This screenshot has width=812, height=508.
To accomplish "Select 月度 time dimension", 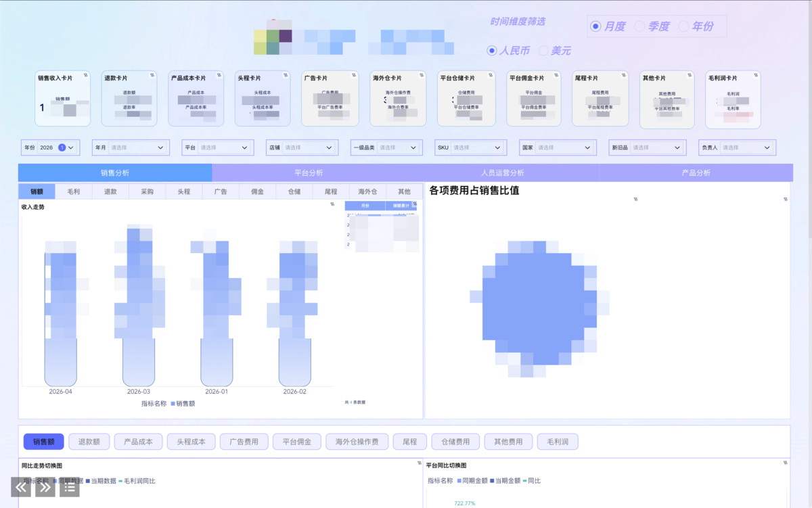I will click(608, 26).
